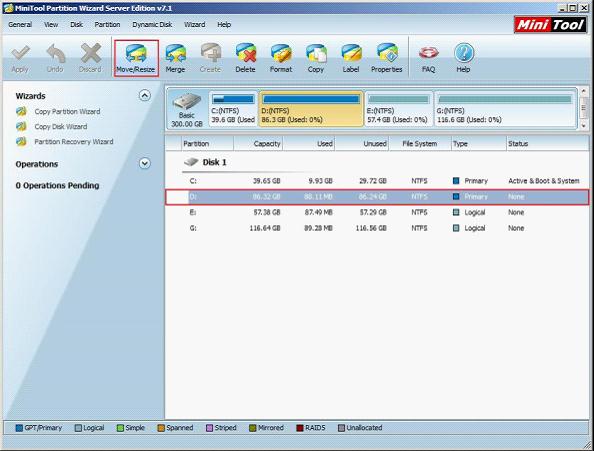Open the FAQ lifebuoy icon

click(x=428, y=53)
